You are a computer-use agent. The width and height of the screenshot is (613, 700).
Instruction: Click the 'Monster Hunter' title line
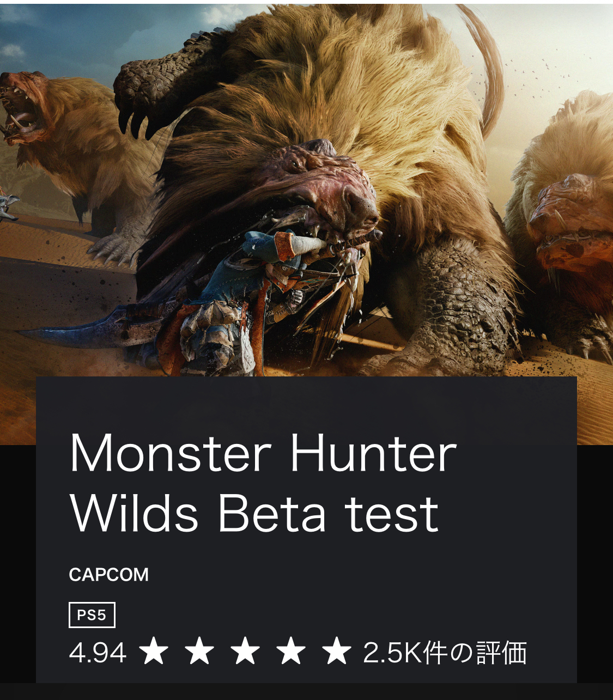click(263, 453)
